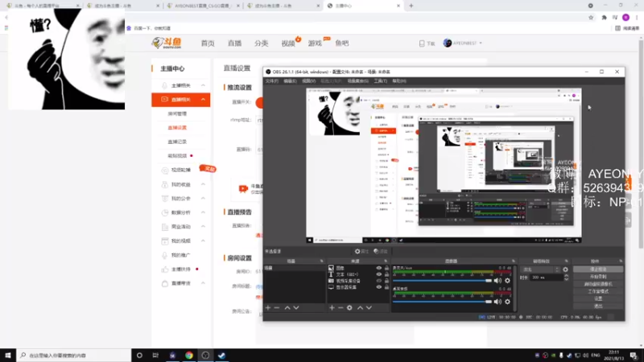Toggle visibility of 图像 source
Screen dimensions: 644x362
coord(379,268)
